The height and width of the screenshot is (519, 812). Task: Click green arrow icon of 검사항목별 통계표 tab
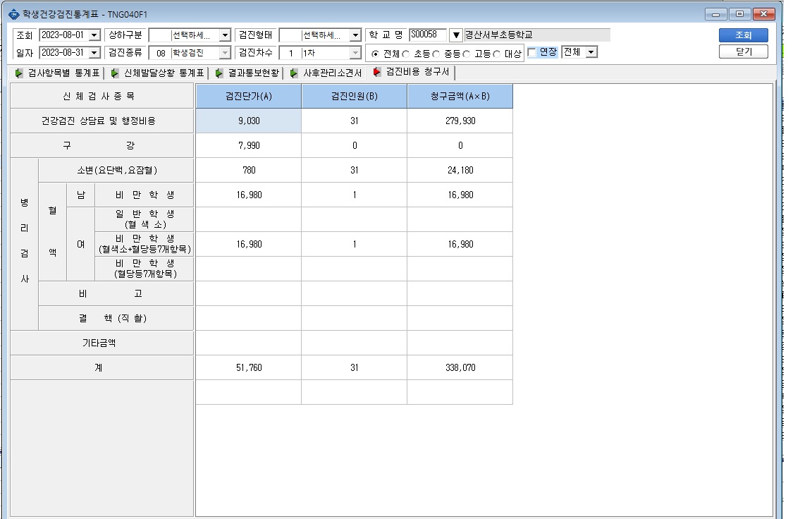point(19,73)
